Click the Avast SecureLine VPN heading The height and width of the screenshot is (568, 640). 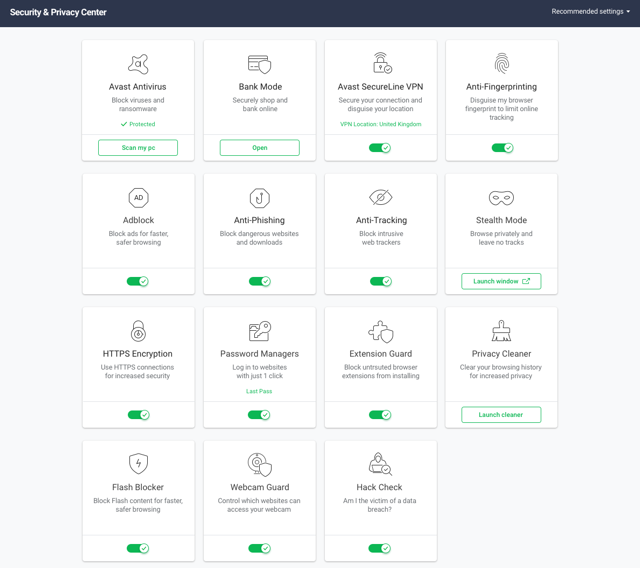point(380,87)
